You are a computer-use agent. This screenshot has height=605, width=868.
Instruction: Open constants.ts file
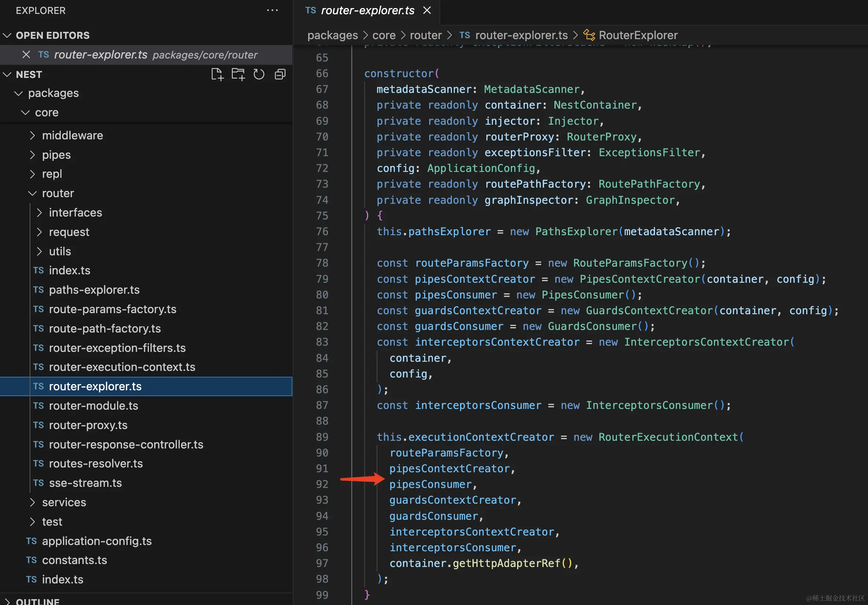tap(75, 560)
